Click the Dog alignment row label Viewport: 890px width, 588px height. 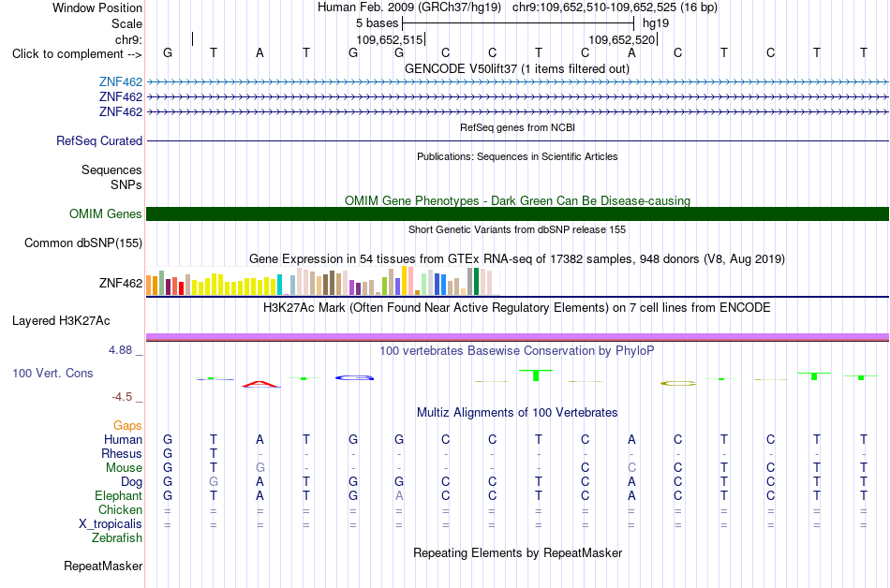click(132, 482)
